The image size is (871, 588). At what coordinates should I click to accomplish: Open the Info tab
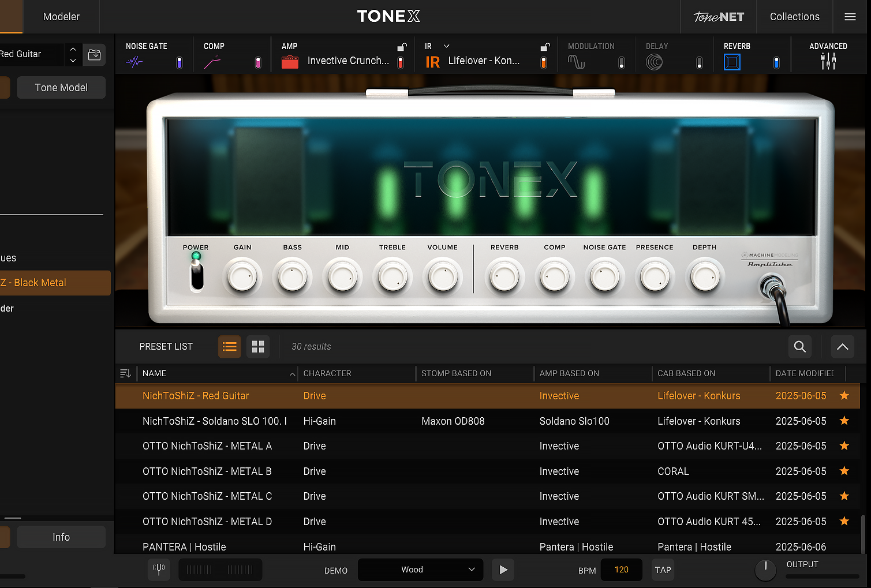tap(61, 537)
